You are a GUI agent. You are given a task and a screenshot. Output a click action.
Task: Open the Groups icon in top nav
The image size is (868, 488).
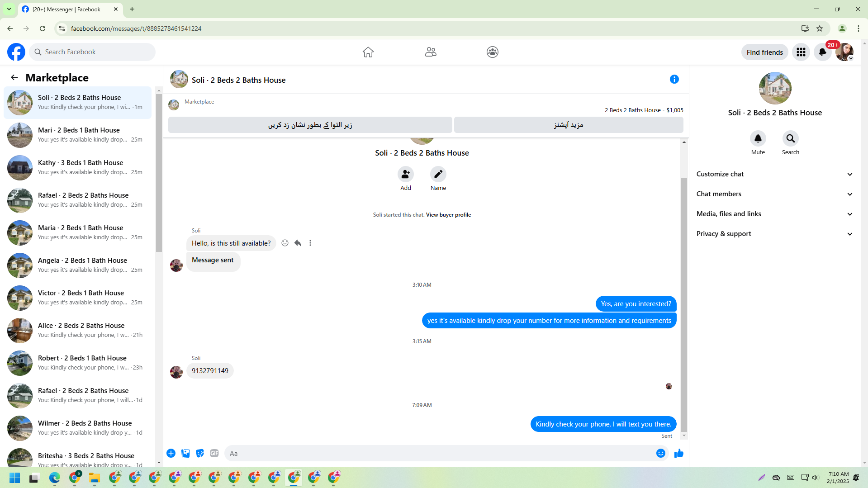493,52
